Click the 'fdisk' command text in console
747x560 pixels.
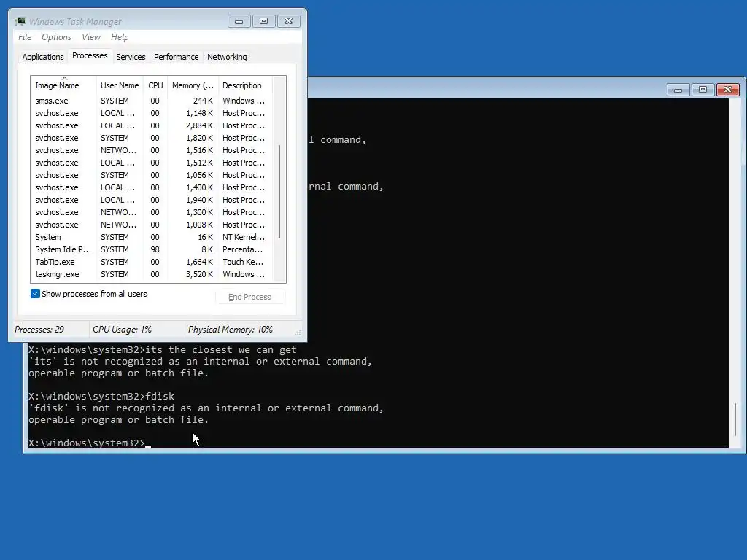160,396
